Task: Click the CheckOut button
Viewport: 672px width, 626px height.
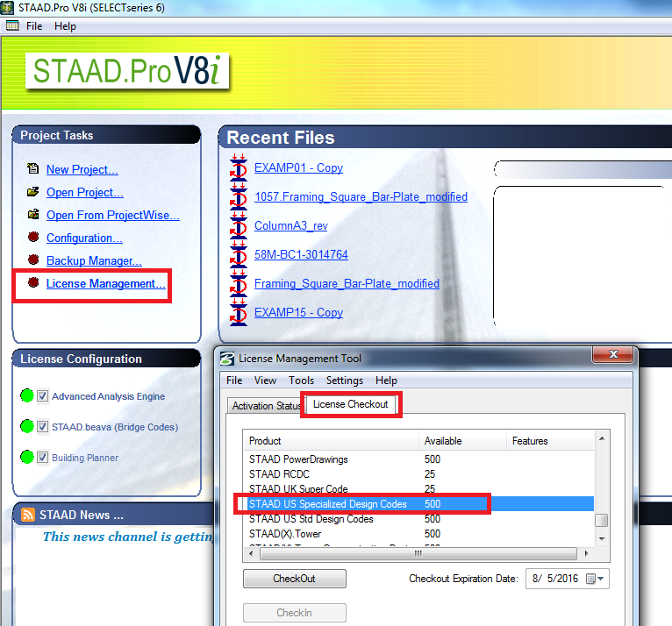Action: point(295,579)
